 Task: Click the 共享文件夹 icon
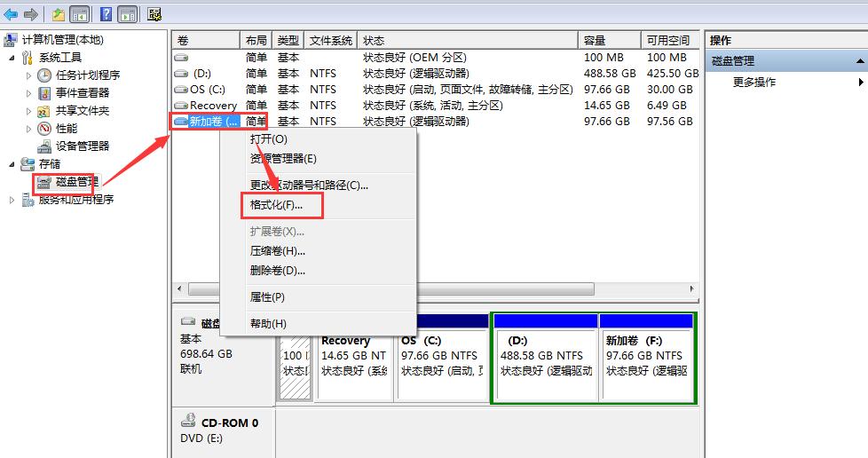(x=44, y=111)
